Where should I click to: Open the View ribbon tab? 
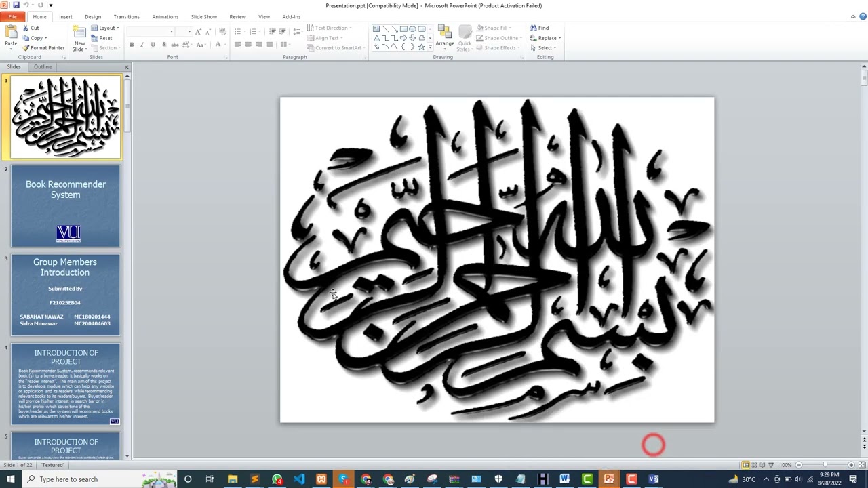pyautogui.click(x=264, y=16)
